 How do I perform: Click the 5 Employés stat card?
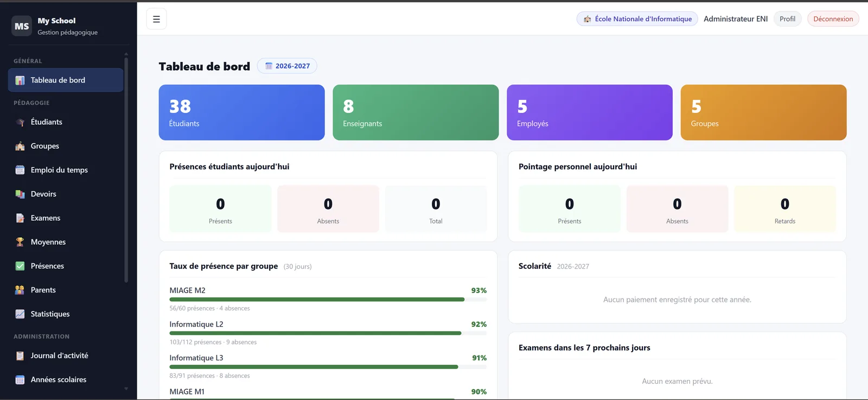pyautogui.click(x=590, y=112)
